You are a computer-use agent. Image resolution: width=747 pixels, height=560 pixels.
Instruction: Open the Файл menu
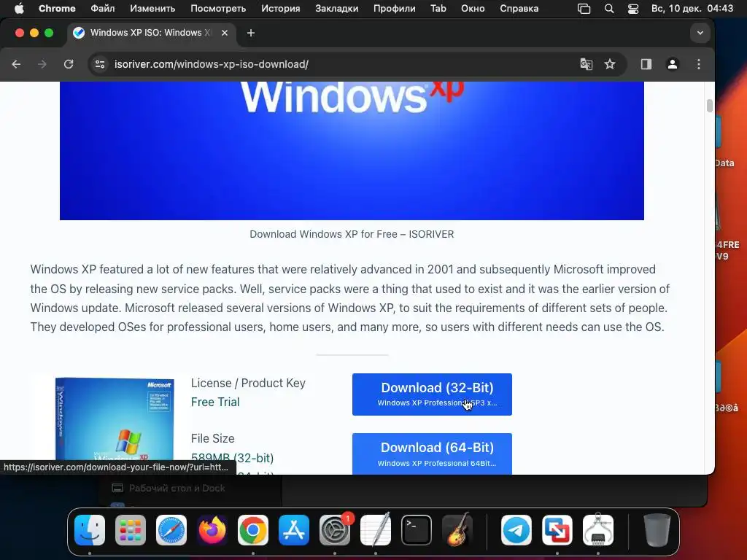pyautogui.click(x=102, y=9)
